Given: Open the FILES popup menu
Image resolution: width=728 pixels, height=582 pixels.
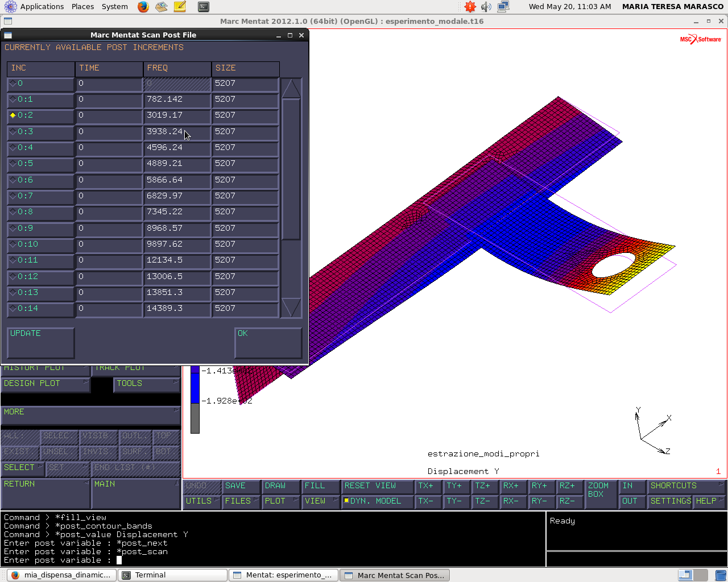Looking at the screenshot, I should point(241,501).
